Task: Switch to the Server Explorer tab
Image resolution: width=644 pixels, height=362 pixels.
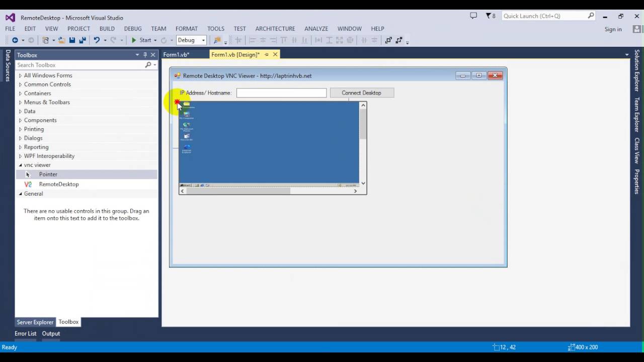Action: [x=35, y=322]
